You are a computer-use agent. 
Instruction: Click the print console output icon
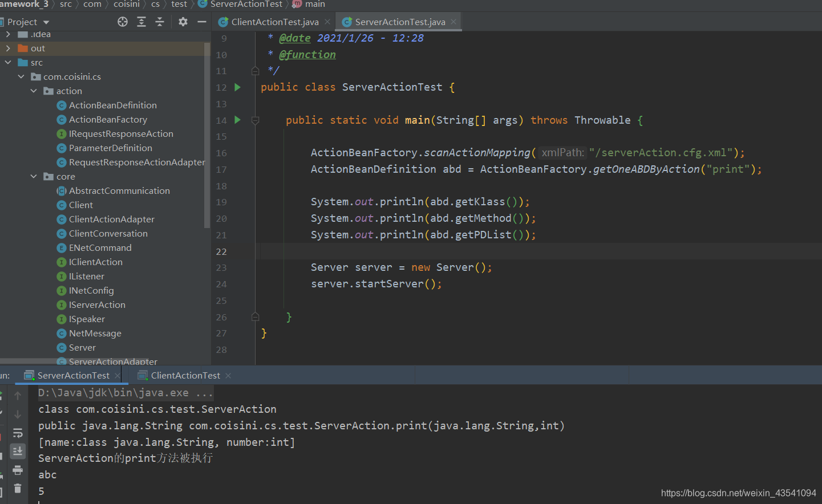[x=18, y=470]
